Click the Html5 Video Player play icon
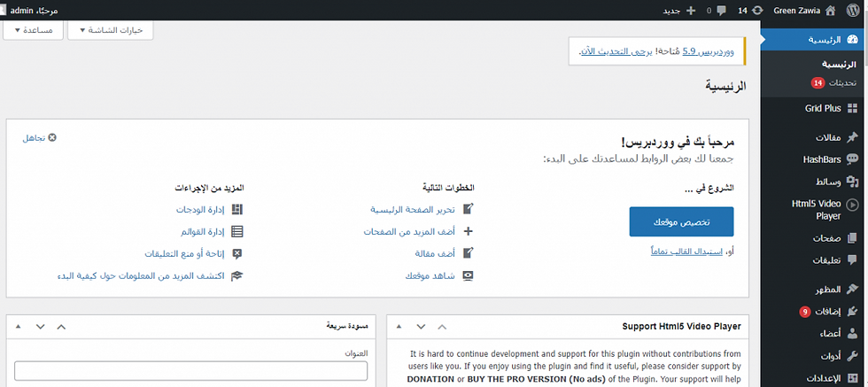This screenshot has height=387, width=868. [852, 204]
